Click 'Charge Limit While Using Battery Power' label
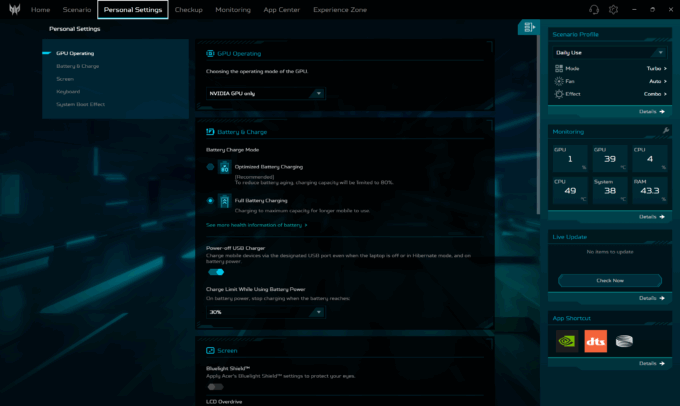680x406 pixels. (255, 289)
